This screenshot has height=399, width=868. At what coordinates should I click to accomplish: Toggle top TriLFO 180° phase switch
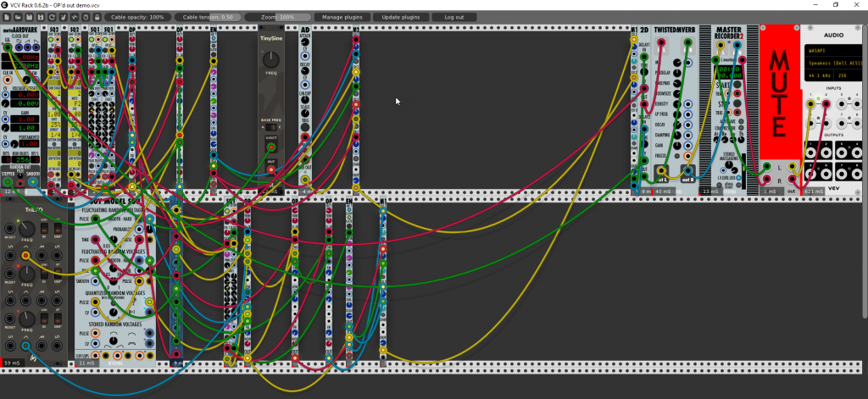[58, 227]
